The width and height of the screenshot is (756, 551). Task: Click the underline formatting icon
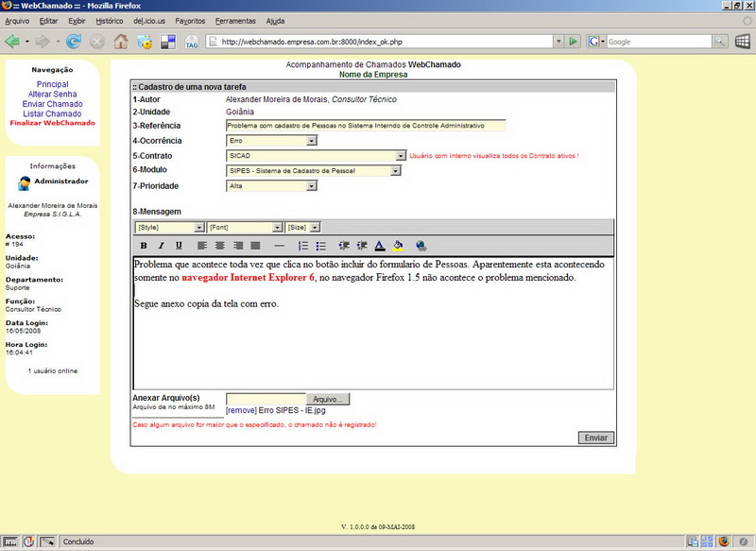pos(178,246)
